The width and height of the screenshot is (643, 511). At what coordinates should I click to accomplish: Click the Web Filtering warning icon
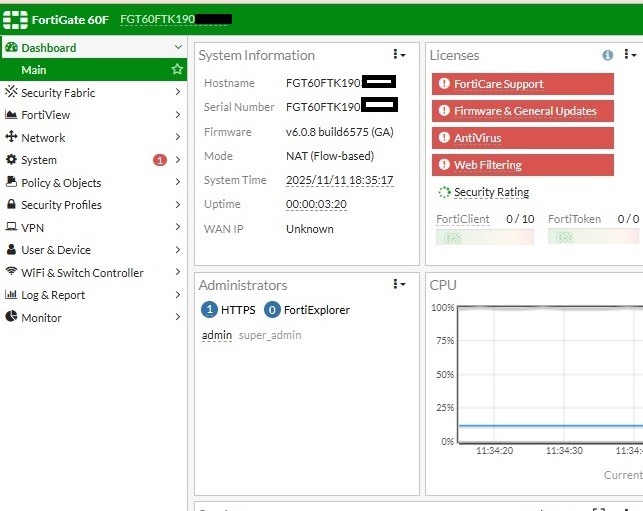coord(444,165)
